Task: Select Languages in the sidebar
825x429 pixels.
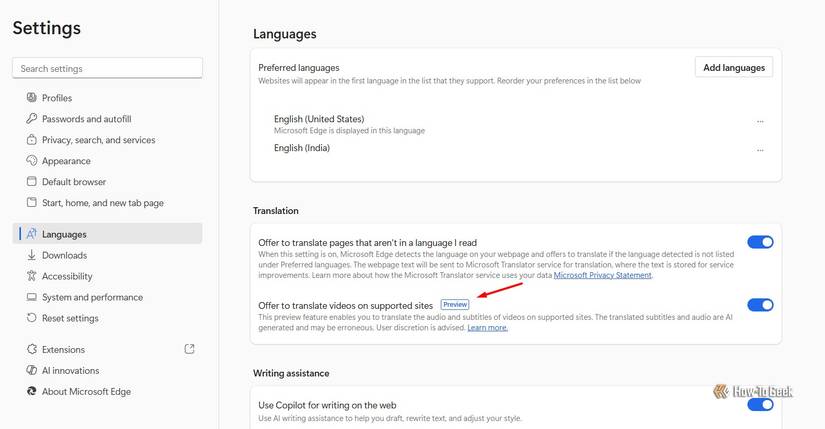Action: [x=107, y=234]
